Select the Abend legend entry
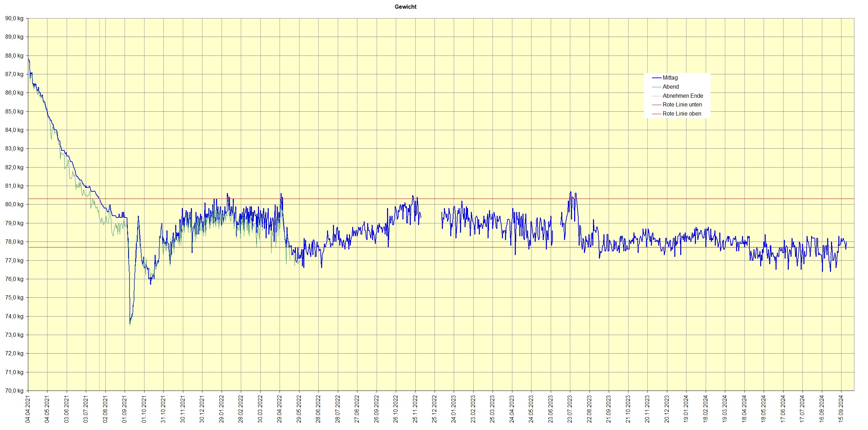 pyautogui.click(x=670, y=87)
